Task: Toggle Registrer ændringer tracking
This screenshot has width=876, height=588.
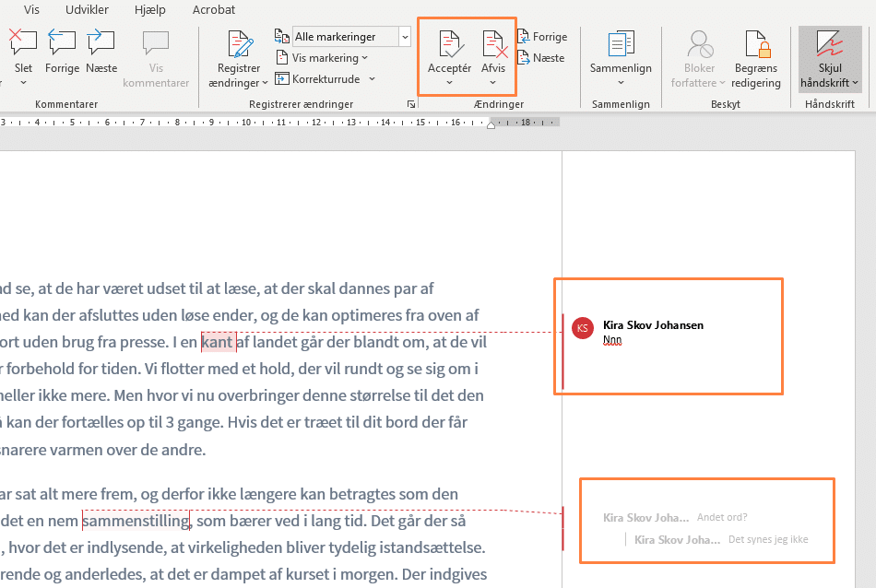Action: pyautogui.click(x=239, y=44)
